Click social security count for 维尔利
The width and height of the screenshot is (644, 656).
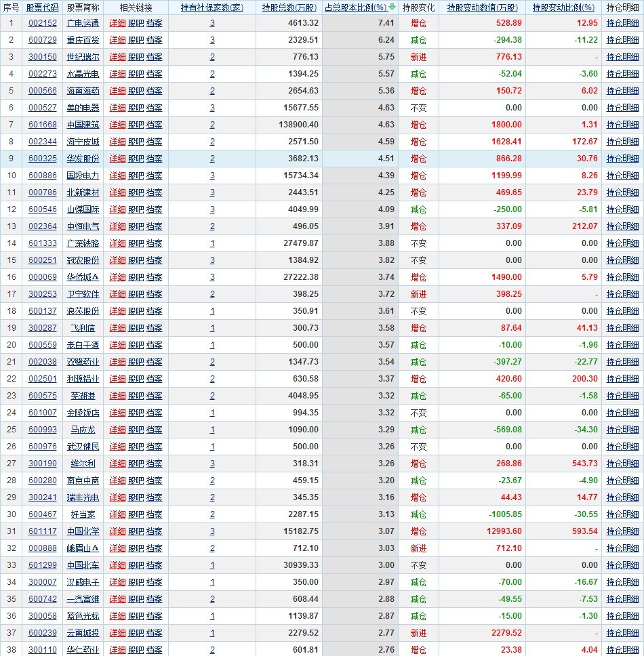(x=212, y=464)
